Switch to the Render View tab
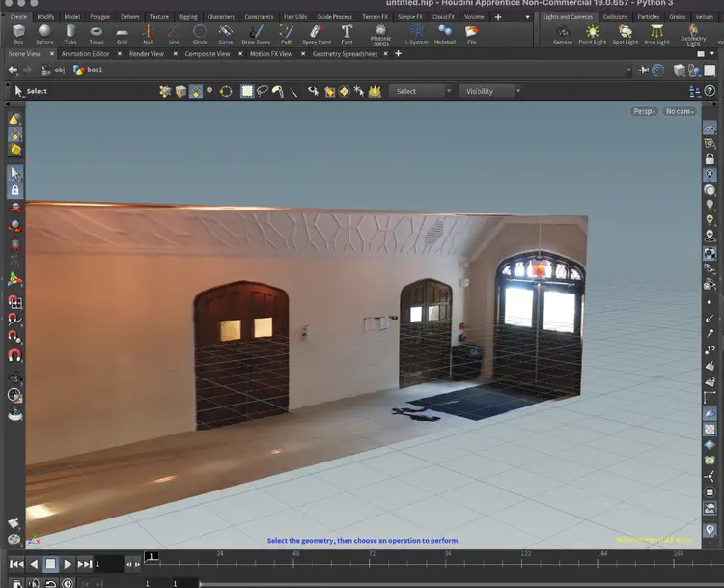Screen dimensions: 724x588 [147, 54]
